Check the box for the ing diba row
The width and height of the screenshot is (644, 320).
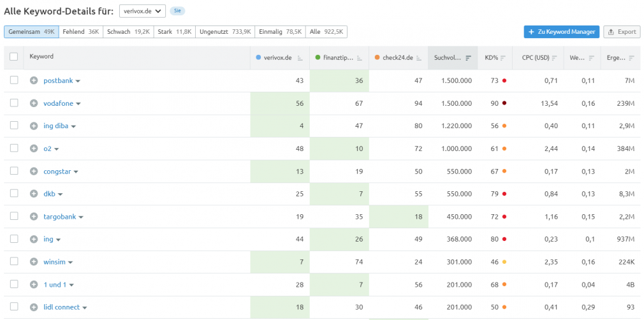pyautogui.click(x=14, y=126)
